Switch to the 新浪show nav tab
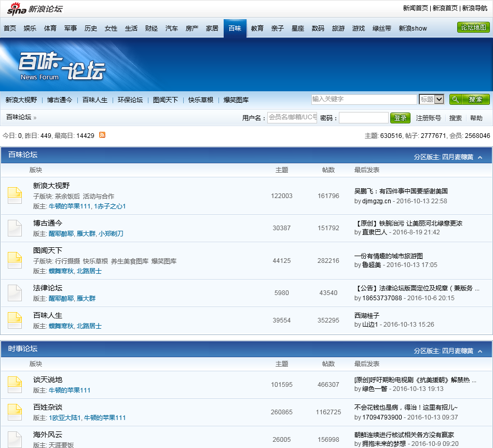 click(413, 29)
